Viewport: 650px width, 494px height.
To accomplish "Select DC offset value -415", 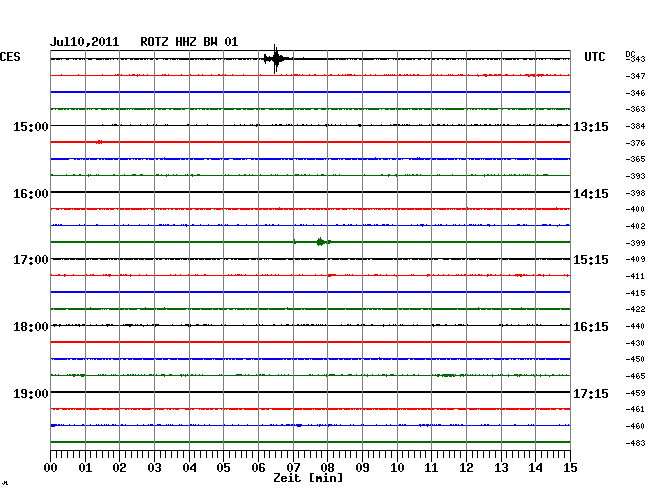I will (x=635, y=293).
